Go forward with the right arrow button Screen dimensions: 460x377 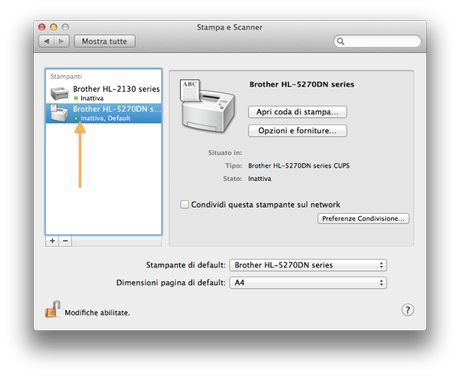point(62,41)
